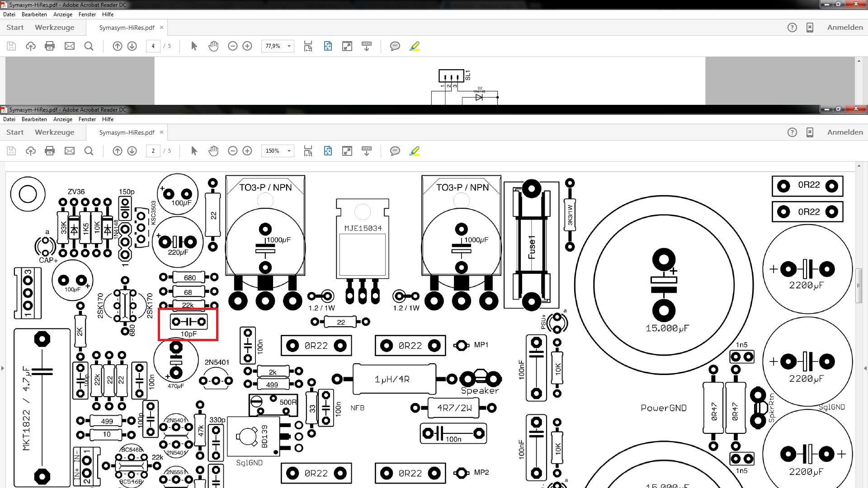Image resolution: width=868 pixels, height=488 pixels.
Task: Open search magnifier in the lower window
Action: (x=89, y=151)
